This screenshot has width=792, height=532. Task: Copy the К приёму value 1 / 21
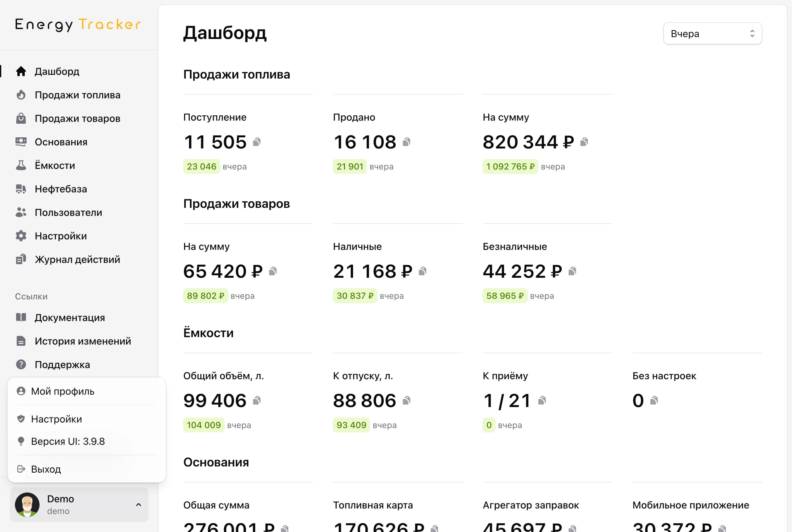click(542, 400)
